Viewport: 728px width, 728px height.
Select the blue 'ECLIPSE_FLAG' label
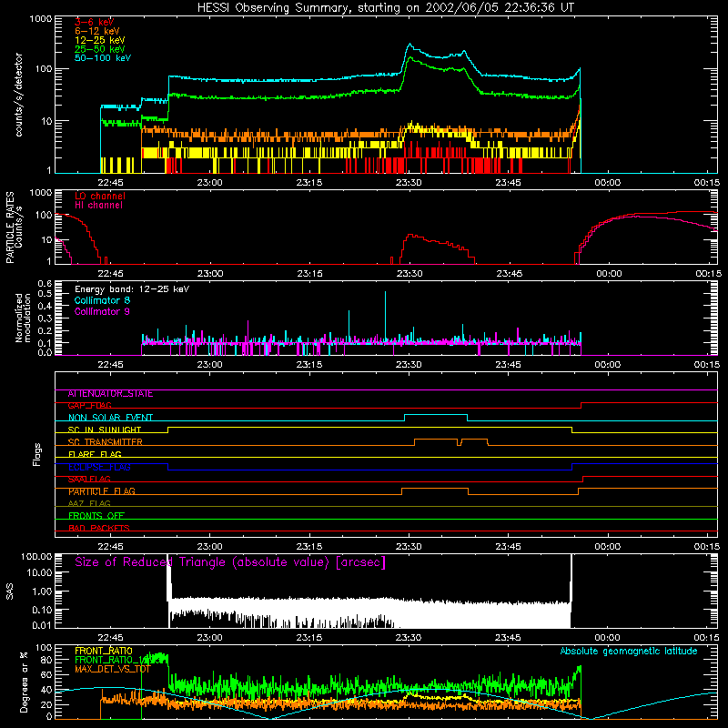point(99,467)
